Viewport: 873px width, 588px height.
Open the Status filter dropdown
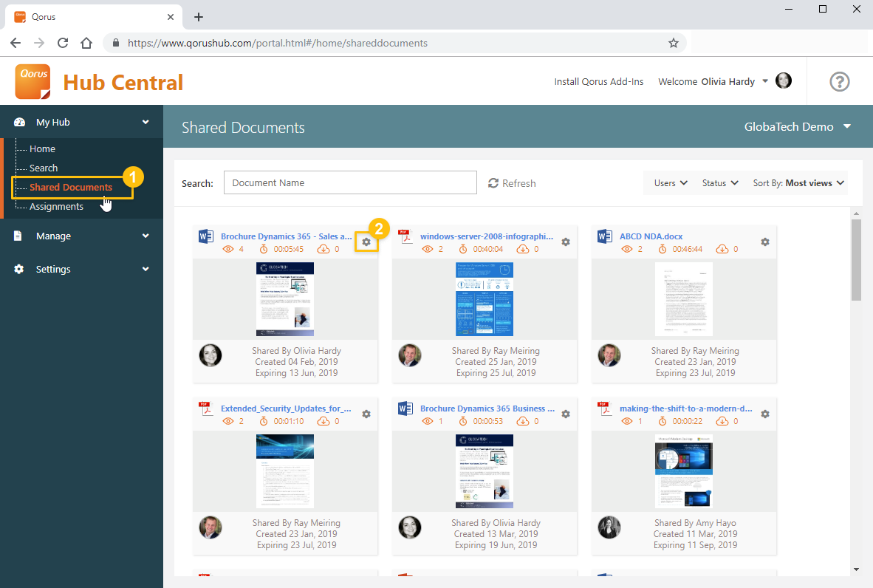tap(720, 183)
